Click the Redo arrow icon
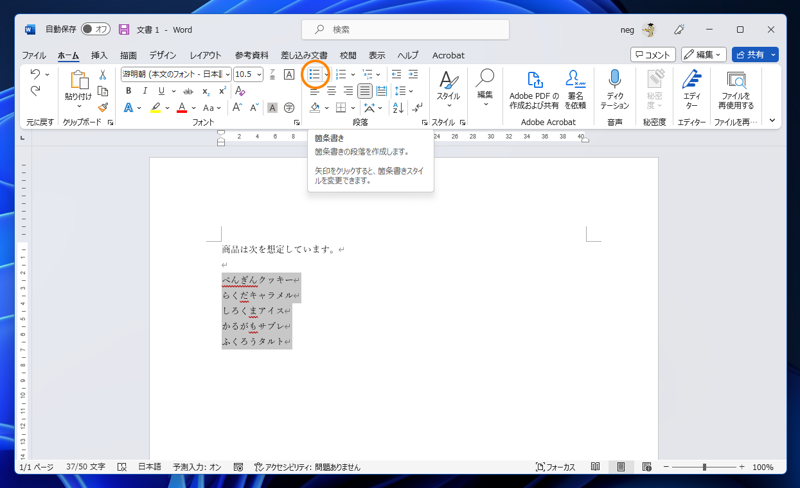The height and width of the screenshot is (488, 800). pyautogui.click(x=35, y=91)
